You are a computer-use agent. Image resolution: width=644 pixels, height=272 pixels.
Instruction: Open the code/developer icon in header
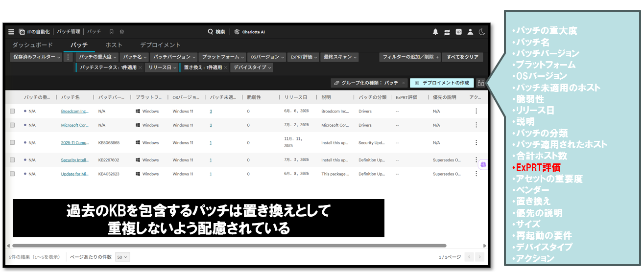pyautogui.click(x=459, y=32)
